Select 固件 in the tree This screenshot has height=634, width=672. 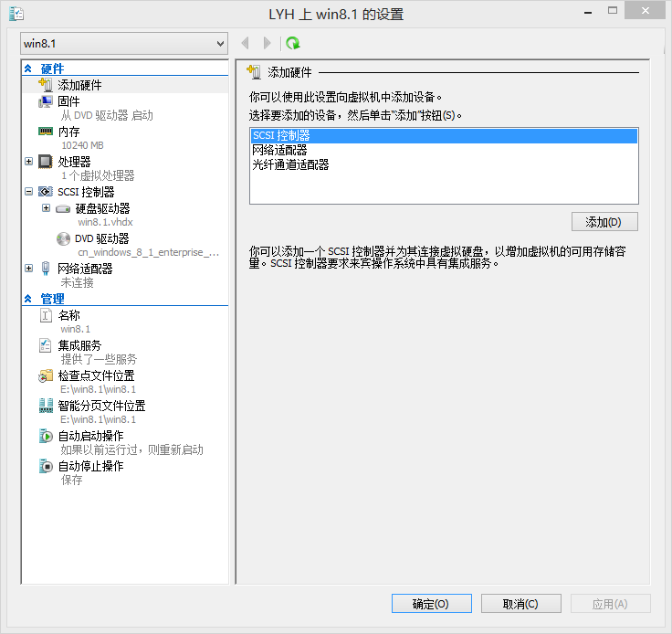pos(68,101)
